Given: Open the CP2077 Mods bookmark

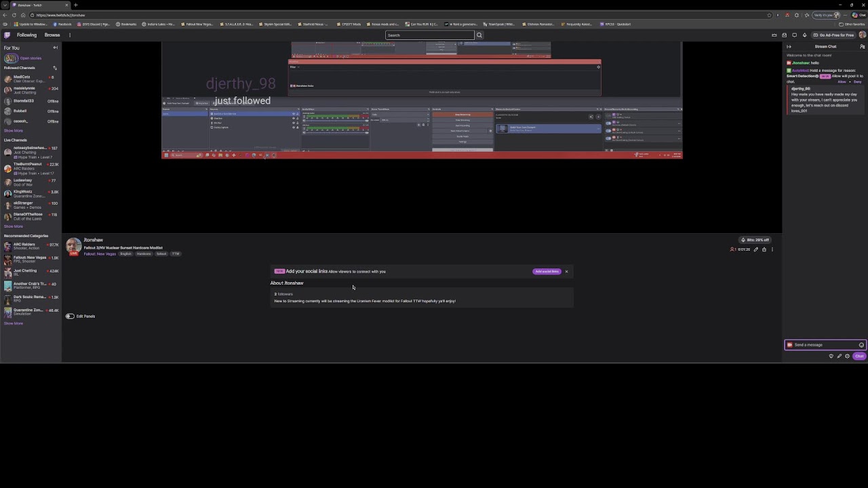Looking at the screenshot, I should click(349, 24).
